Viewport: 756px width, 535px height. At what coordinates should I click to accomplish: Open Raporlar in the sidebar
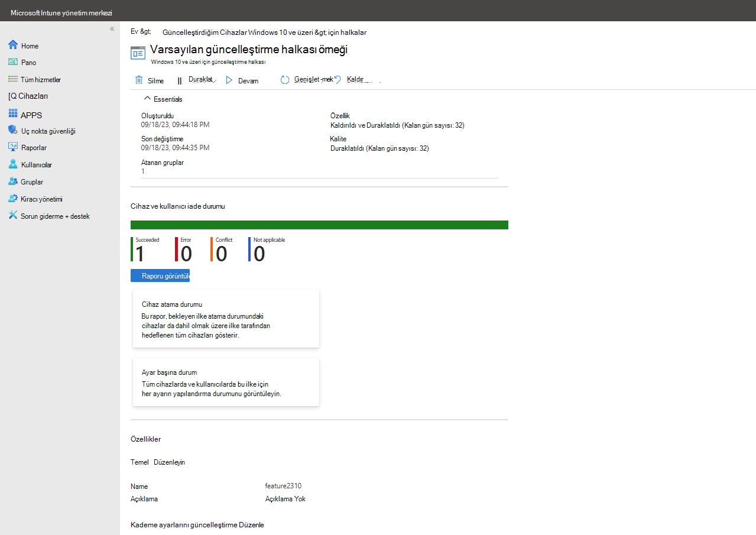coord(34,148)
